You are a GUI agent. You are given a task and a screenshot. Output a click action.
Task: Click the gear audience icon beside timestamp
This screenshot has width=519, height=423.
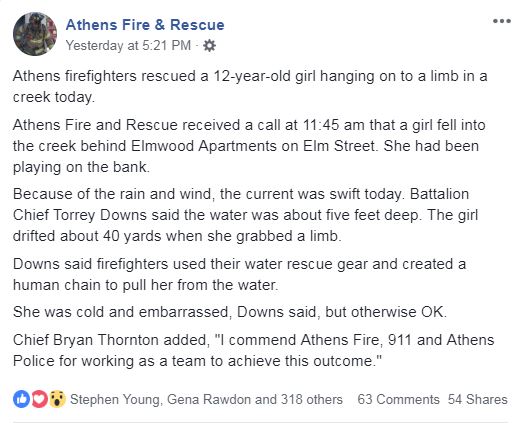point(209,46)
